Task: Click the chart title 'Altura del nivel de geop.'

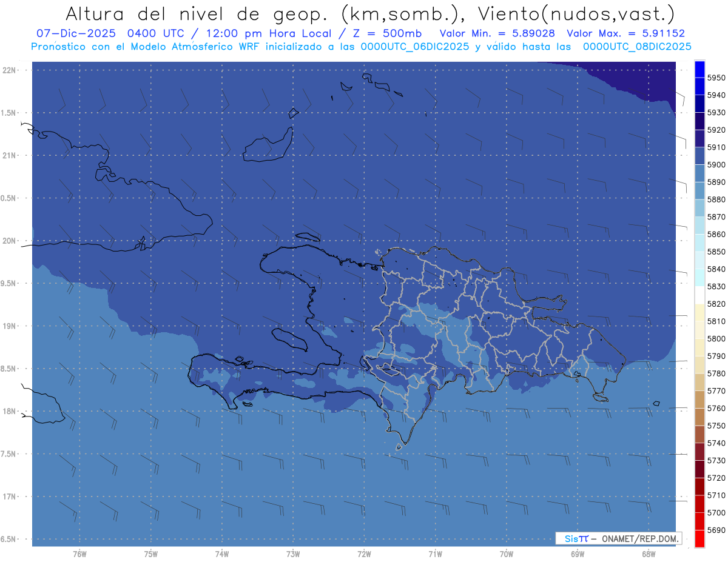Action: (197, 13)
